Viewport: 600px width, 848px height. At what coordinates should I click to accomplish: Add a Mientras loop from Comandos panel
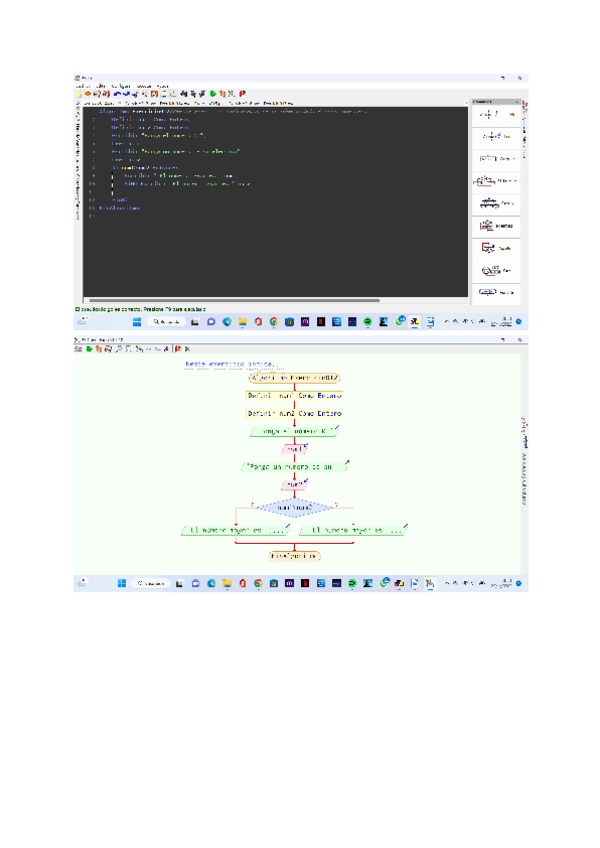tap(496, 225)
